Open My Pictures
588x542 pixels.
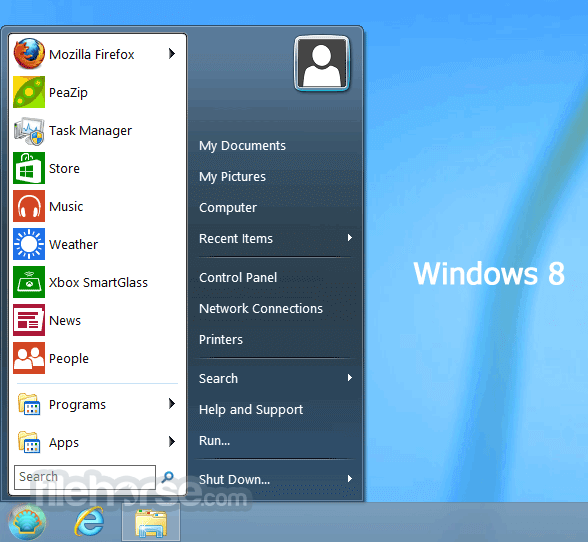click(232, 177)
